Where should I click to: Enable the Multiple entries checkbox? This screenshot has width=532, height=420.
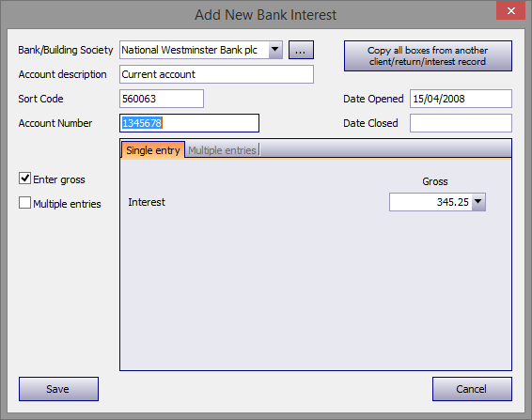click(24, 203)
